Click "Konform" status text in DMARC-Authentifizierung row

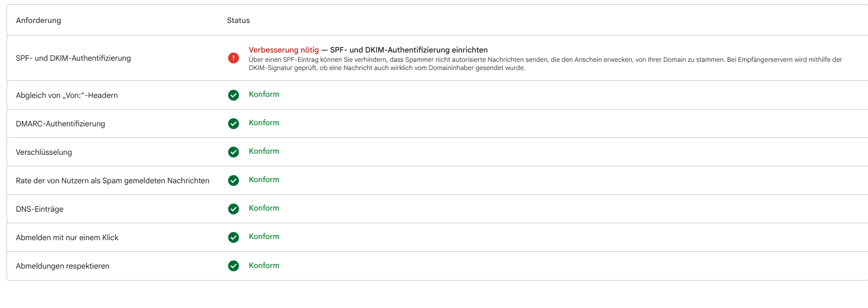(264, 123)
